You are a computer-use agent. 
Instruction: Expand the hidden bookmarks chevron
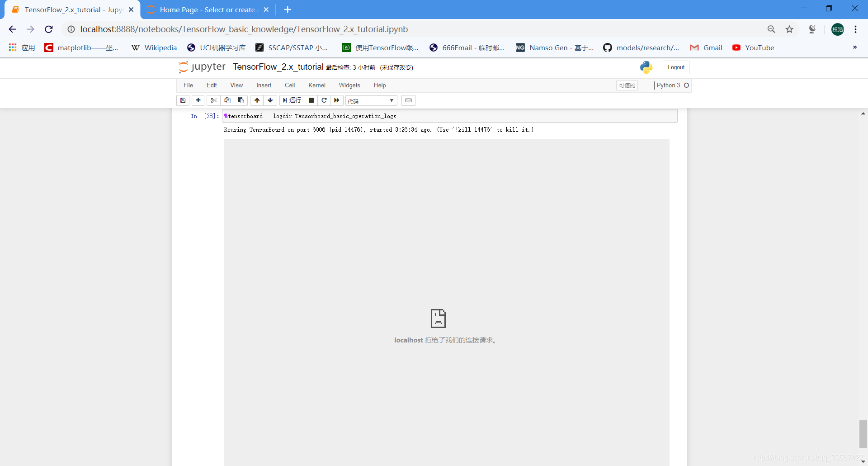pos(855,47)
